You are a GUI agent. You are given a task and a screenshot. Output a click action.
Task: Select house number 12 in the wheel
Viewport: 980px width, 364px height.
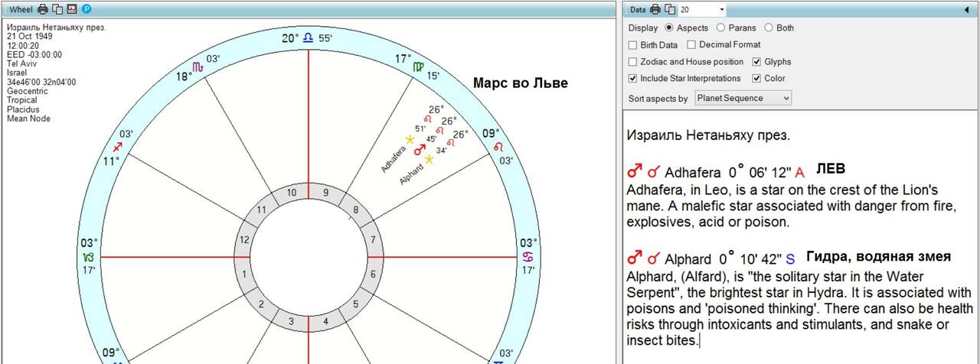[x=244, y=239]
